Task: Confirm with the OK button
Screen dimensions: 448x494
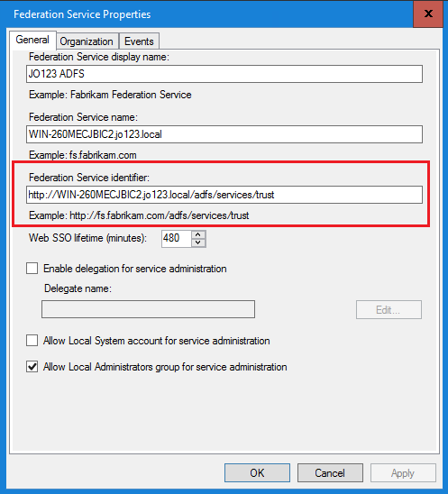Action: pyautogui.click(x=257, y=473)
